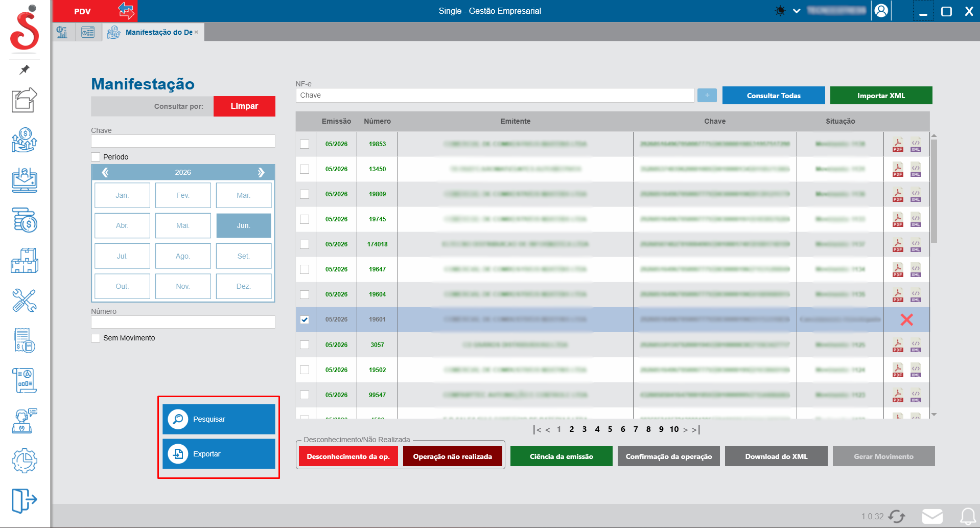The image size is (980, 528).
Task: Click the sync refresh icon near version
Action: pos(897,516)
